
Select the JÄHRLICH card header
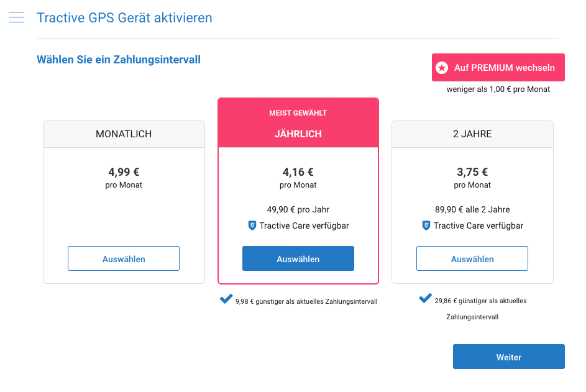(x=298, y=123)
